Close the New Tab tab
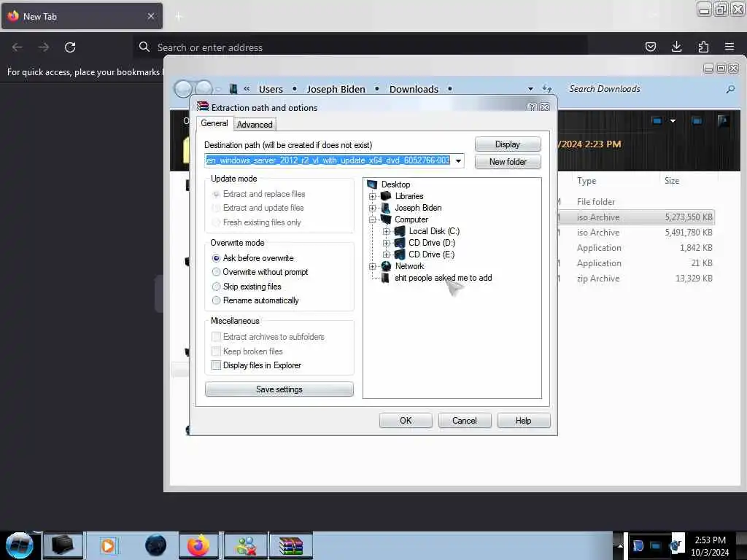The image size is (747, 560). click(150, 16)
